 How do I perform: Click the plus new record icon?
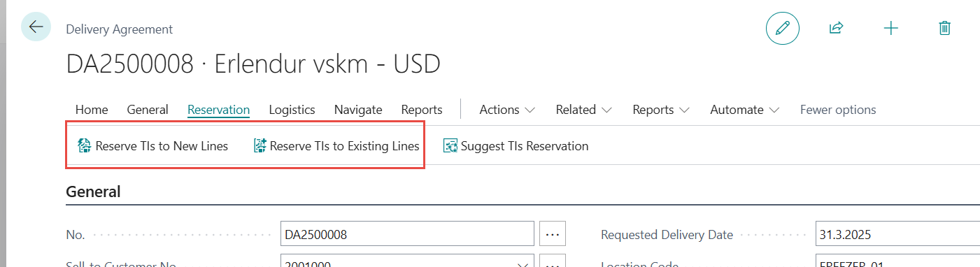click(x=890, y=28)
